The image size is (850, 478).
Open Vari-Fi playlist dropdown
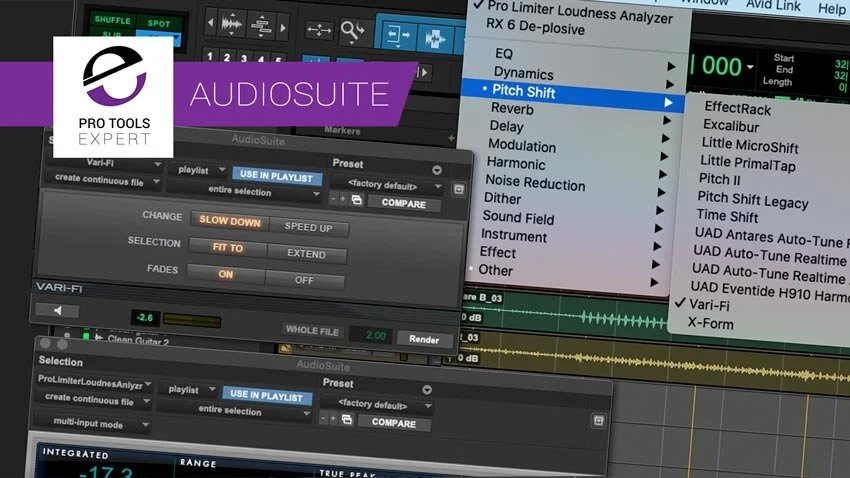click(199, 170)
